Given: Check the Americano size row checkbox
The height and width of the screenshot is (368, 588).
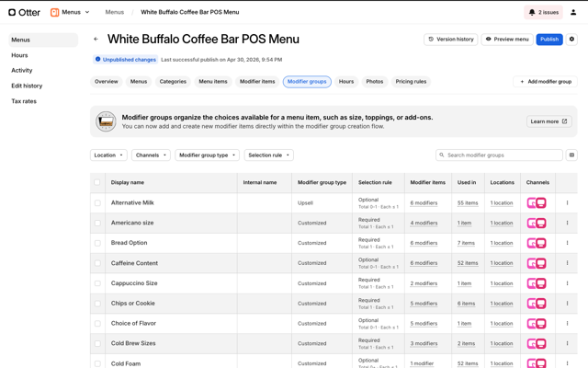Looking at the screenshot, I should [x=97, y=223].
